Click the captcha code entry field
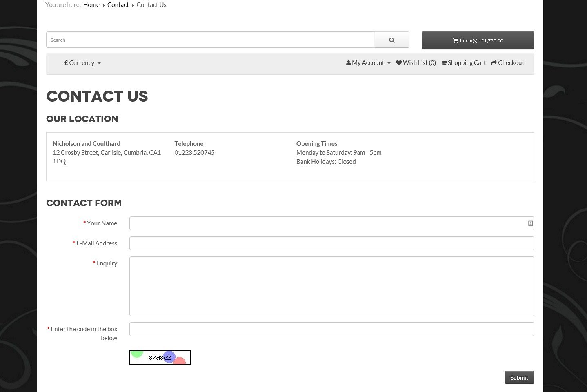 point(331,329)
